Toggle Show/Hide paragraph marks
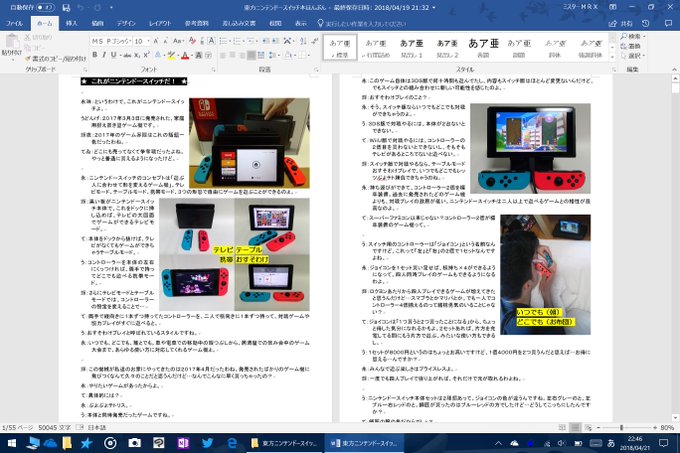Viewport: 680px width, 453px height. point(315,41)
